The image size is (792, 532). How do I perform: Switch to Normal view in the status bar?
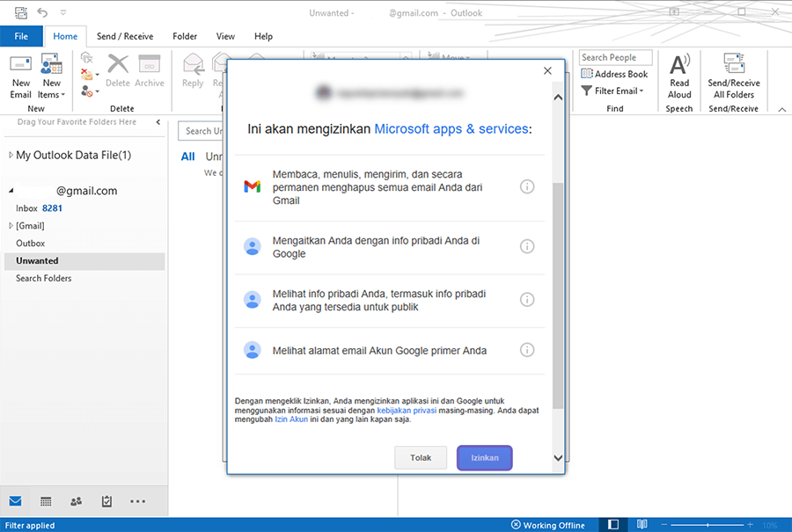pyautogui.click(x=613, y=524)
